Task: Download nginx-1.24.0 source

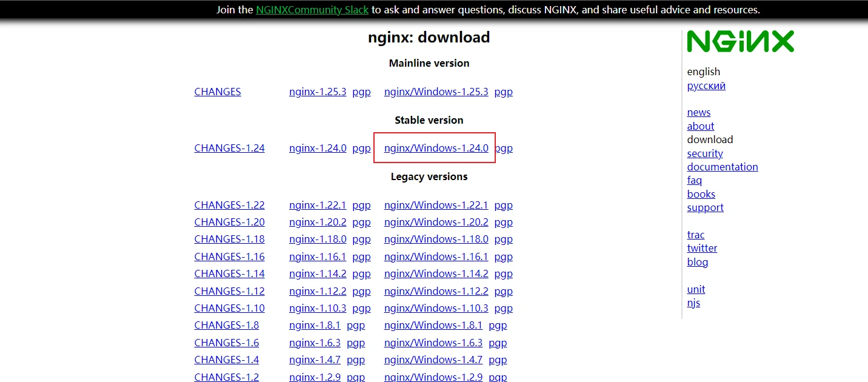Action: click(x=318, y=148)
